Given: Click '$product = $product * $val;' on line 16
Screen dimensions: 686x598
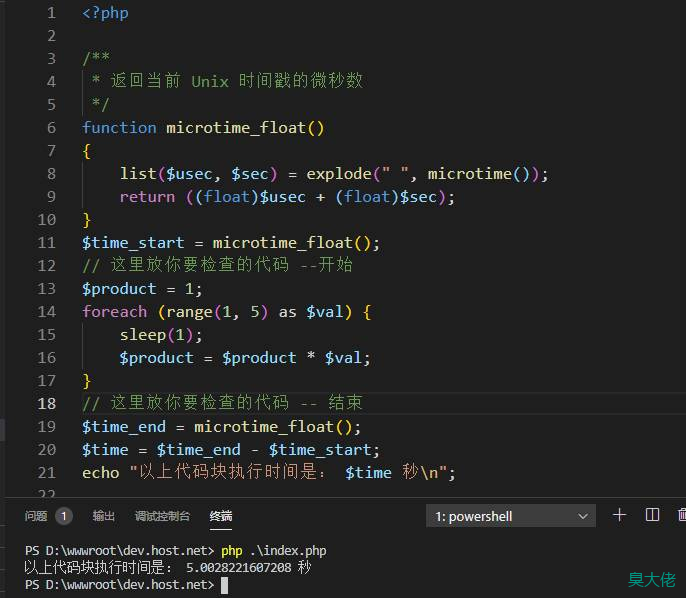Looking at the screenshot, I should click(x=245, y=358).
